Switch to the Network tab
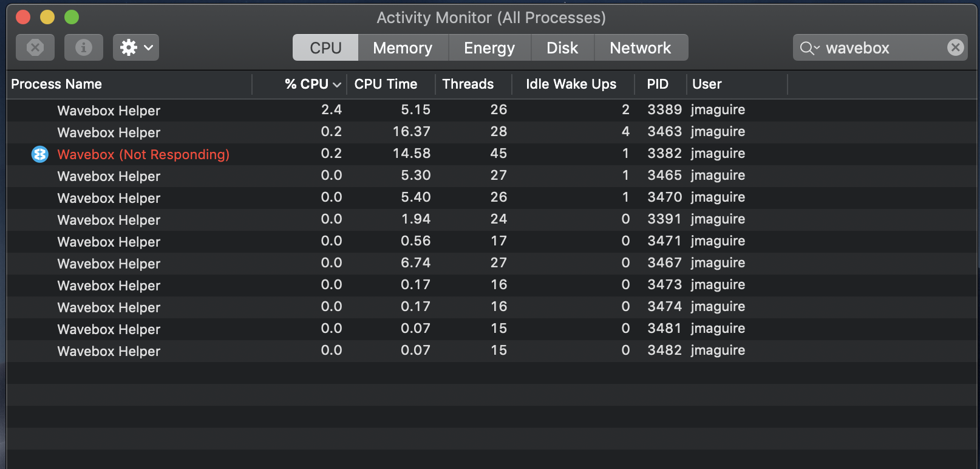This screenshot has width=980, height=469. pos(641,47)
